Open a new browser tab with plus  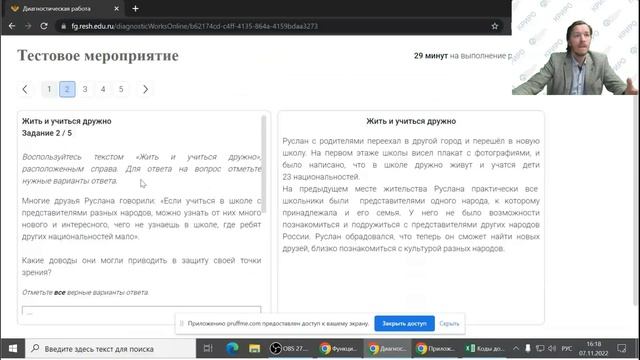point(136,9)
